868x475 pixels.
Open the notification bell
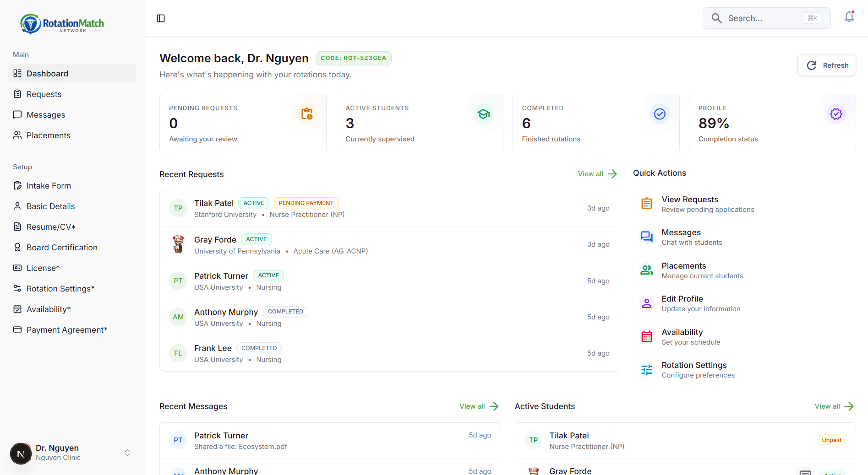pos(848,16)
